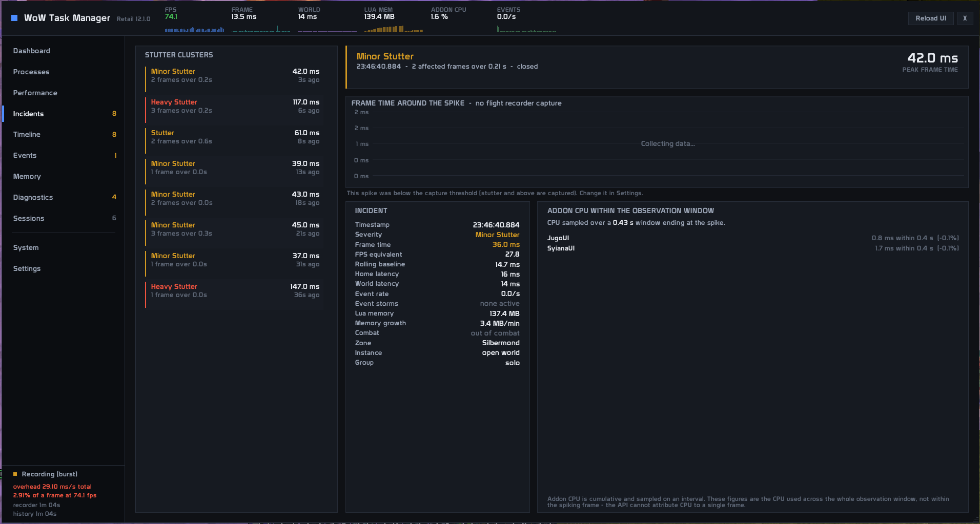Open the LUA MEM sparkline graph
Viewport: 980px width, 524px height.
click(394, 29)
